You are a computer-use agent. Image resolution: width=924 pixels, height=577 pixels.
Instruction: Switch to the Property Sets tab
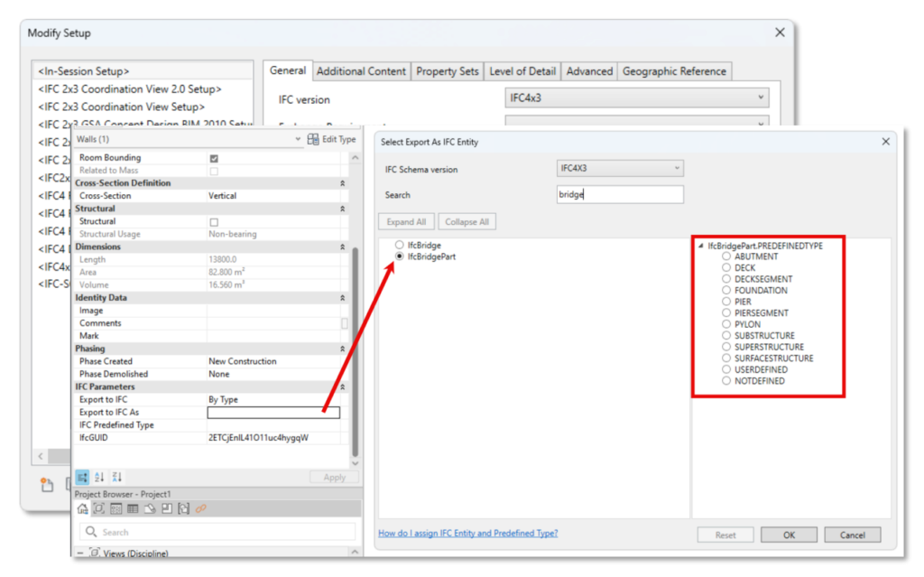448,71
